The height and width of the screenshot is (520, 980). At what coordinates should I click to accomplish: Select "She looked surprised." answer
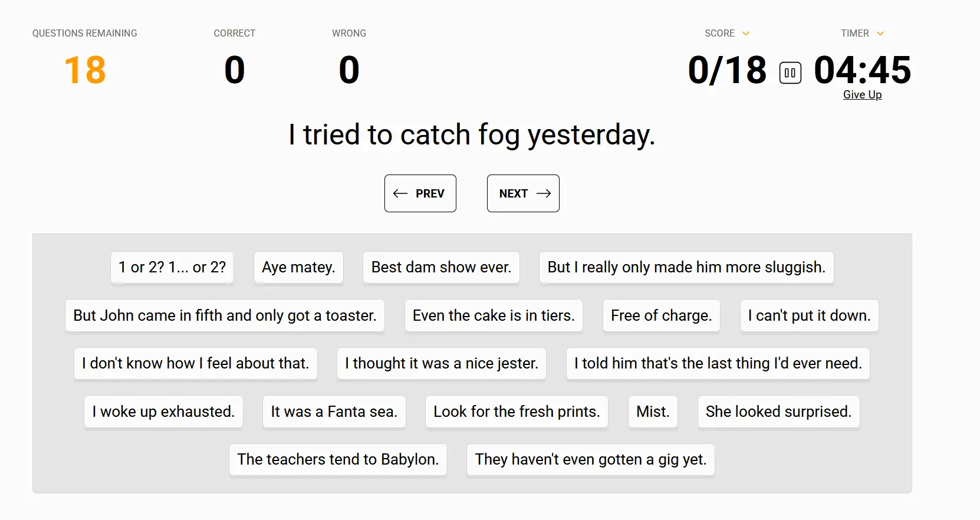coord(778,412)
